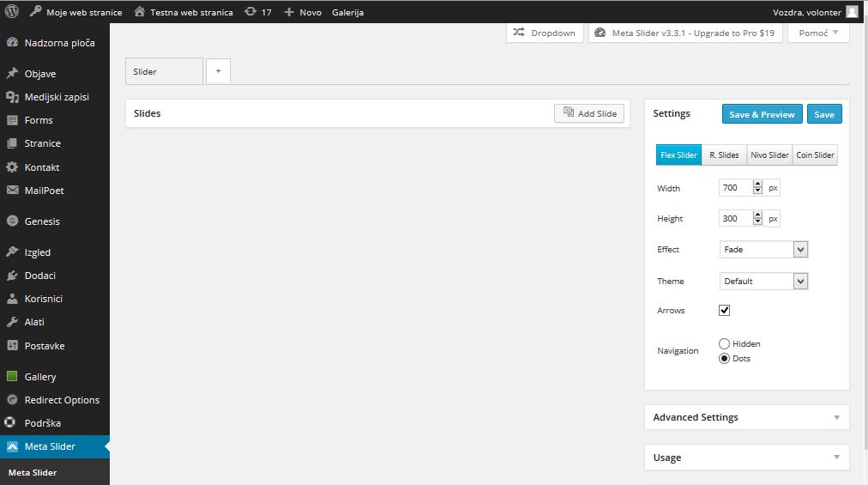Expand the Usage panel
Viewport: 868px width, 485px height.
click(747, 458)
